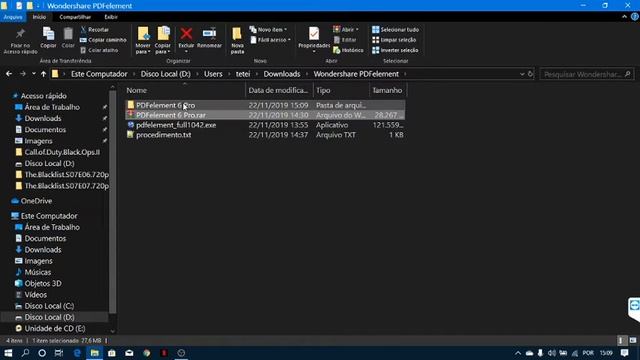
Task: Pin to Acesso rápido ribbon icon
Action: (x=20, y=40)
